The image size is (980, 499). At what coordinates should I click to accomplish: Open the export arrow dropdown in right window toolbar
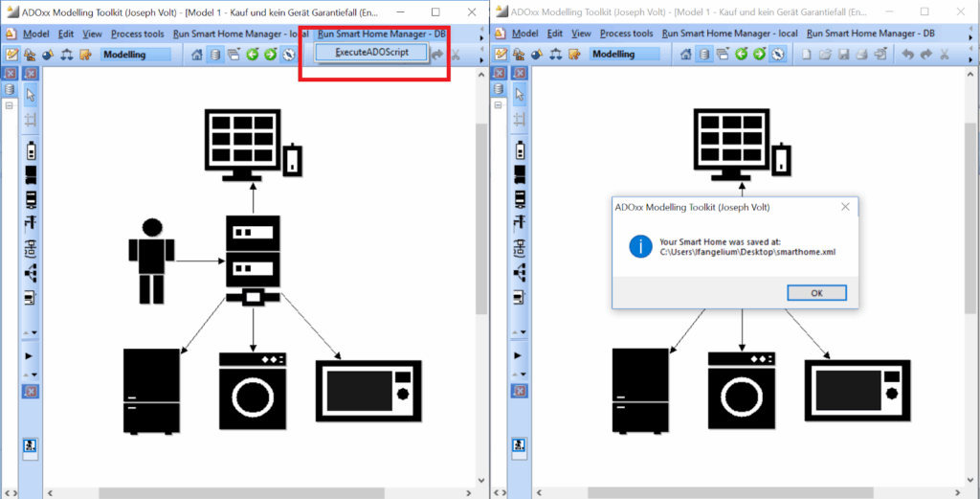click(880, 55)
